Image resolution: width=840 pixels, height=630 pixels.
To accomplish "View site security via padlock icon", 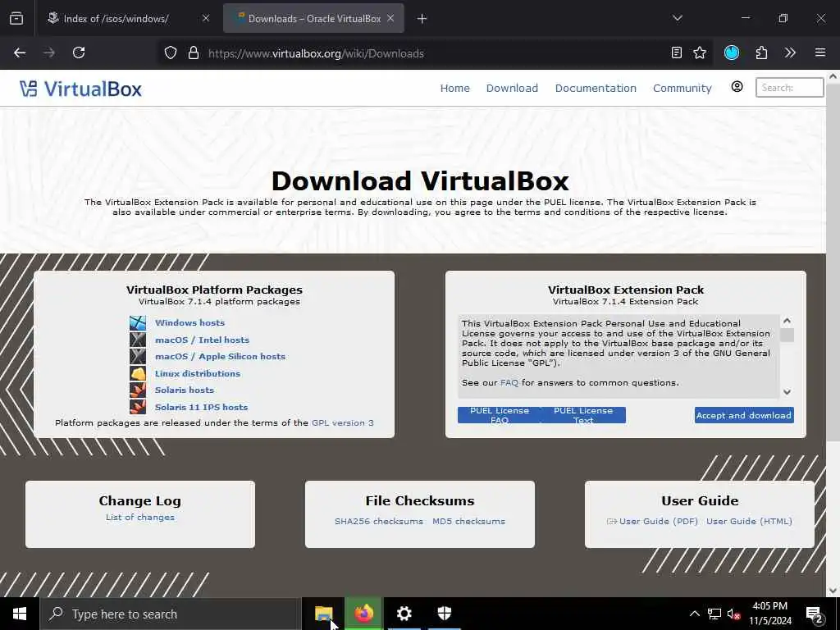I will pyautogui.click(x=194, y=53).
